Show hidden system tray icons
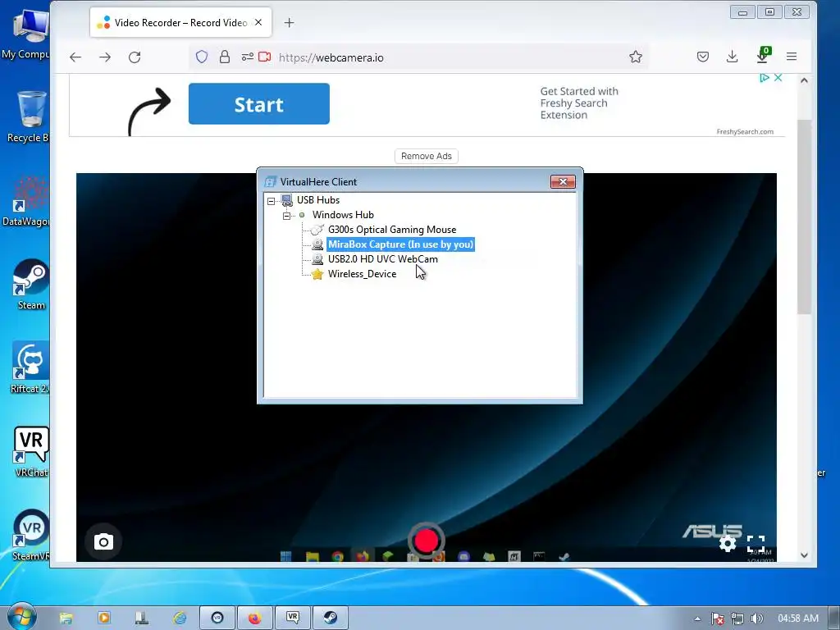Image resolution: width=840 pixels, height=630 pixels. [x=697, y=619]
